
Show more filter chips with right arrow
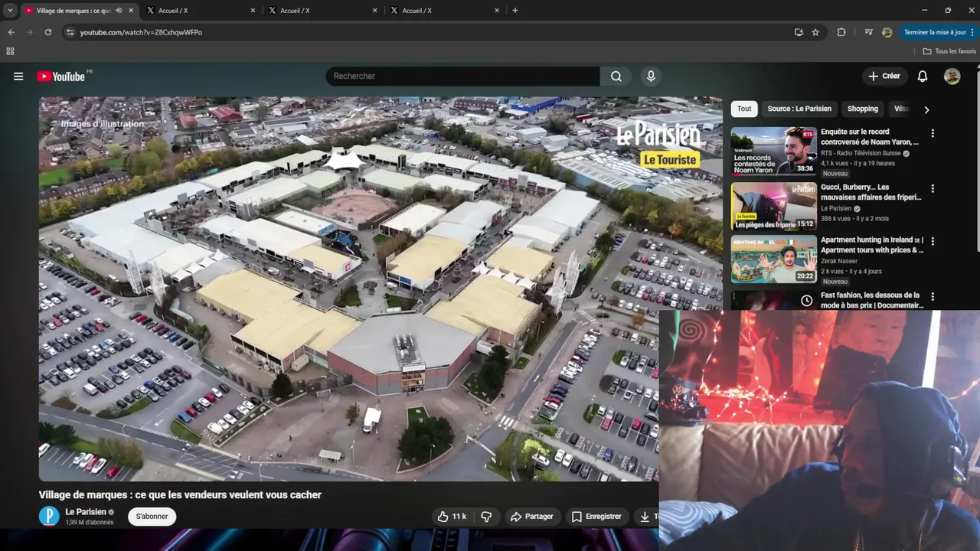pos(926,109)
